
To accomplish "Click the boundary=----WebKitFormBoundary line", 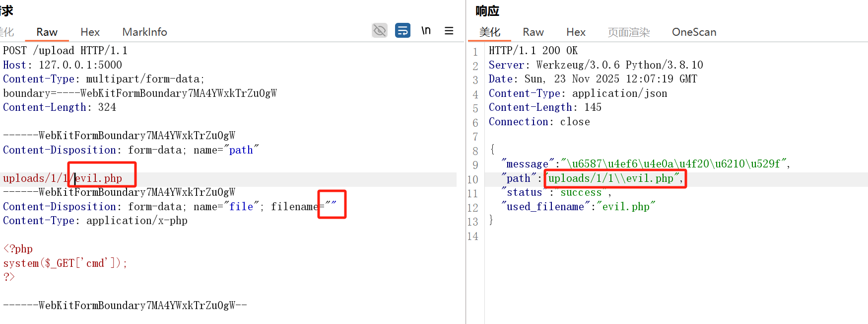I will pos(140,93).
